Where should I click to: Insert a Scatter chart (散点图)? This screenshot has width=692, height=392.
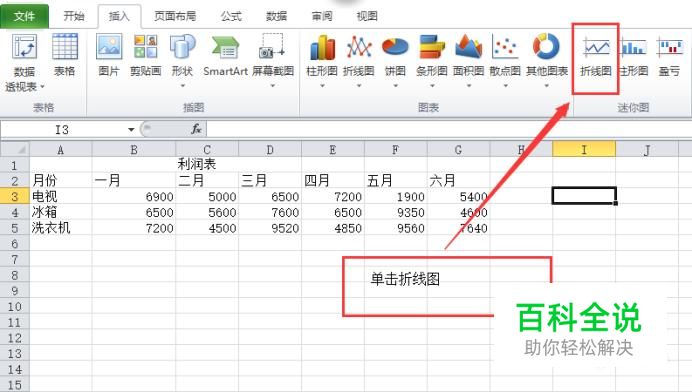pyautogui.click(x=505, y=60)
